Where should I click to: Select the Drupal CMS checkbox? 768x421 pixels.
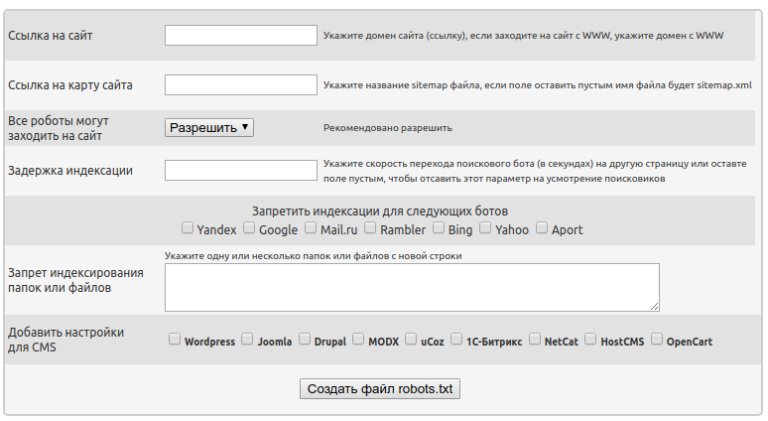tap(305, 340)
